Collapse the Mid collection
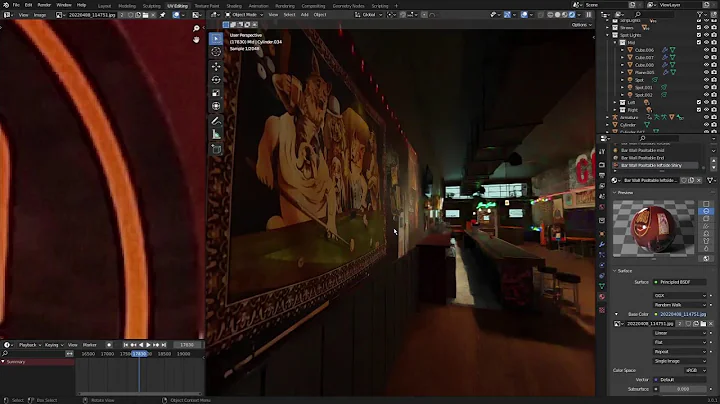The height and width of the screenshot is (404, 720). (615, 43)
